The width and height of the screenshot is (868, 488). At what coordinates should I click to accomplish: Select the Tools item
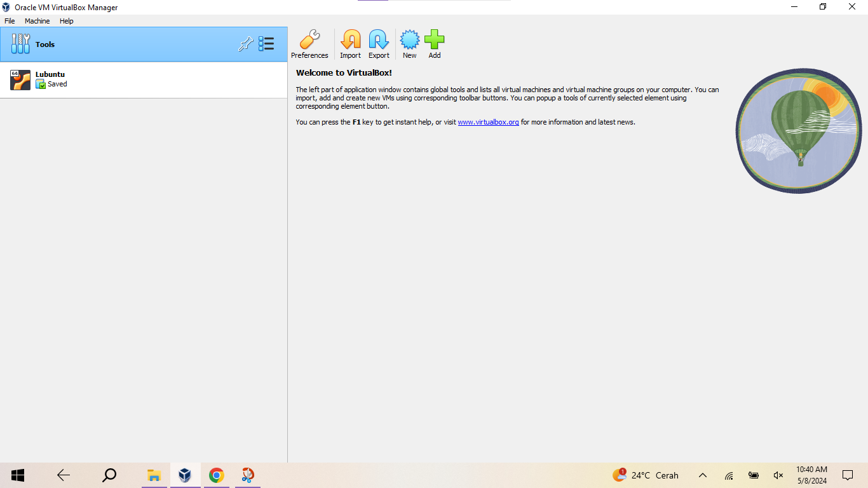[144, 44]
